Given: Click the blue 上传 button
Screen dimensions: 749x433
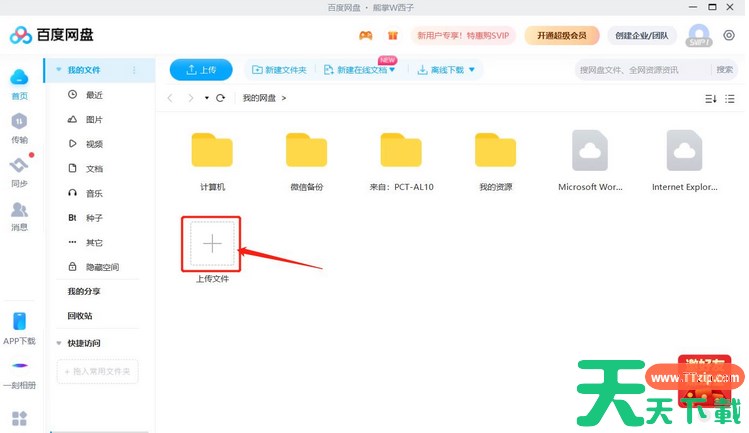Looking at the screenshot, I should tap(201, 70).
